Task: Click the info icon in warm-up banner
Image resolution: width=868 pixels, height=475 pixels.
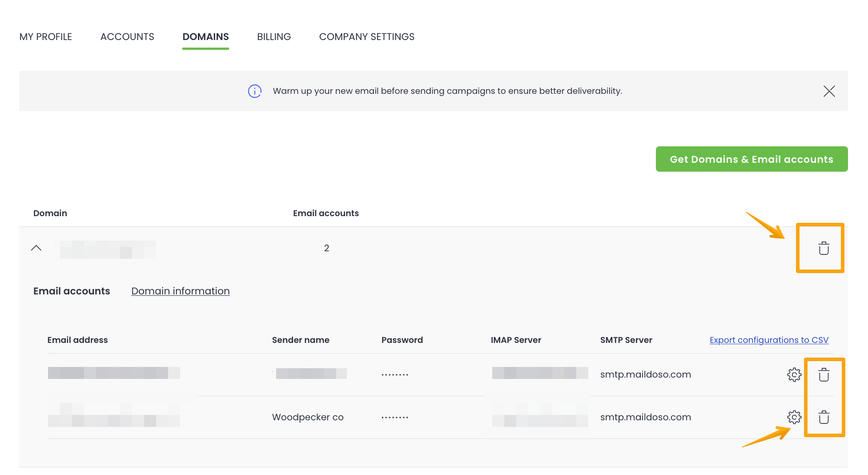Action: 254,91
